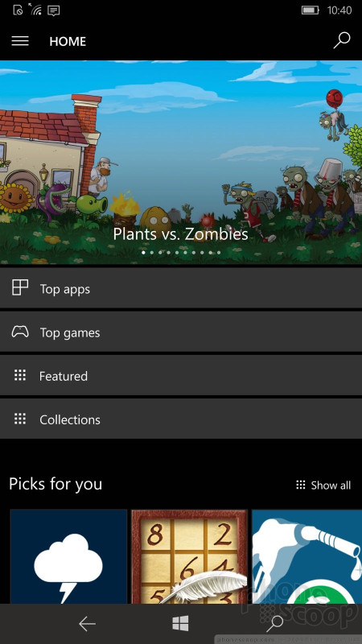Open the weather app thumbnail
362x644 pixels.
[68, 556]
